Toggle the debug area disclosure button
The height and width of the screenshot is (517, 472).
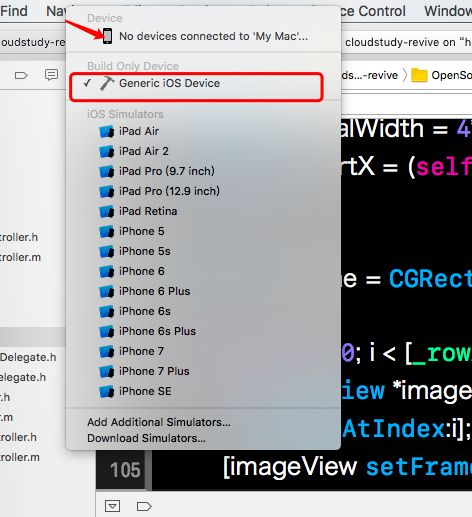pyautogui.click(x=112, y=506)
